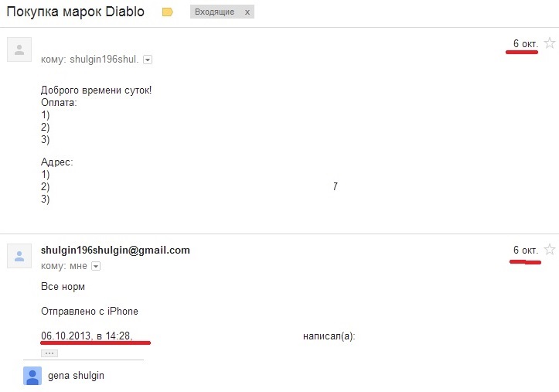Viewport: 559px width, 392px height.
Task: Click the subject Покупка марок Diablo
Action: click(75, 12)
